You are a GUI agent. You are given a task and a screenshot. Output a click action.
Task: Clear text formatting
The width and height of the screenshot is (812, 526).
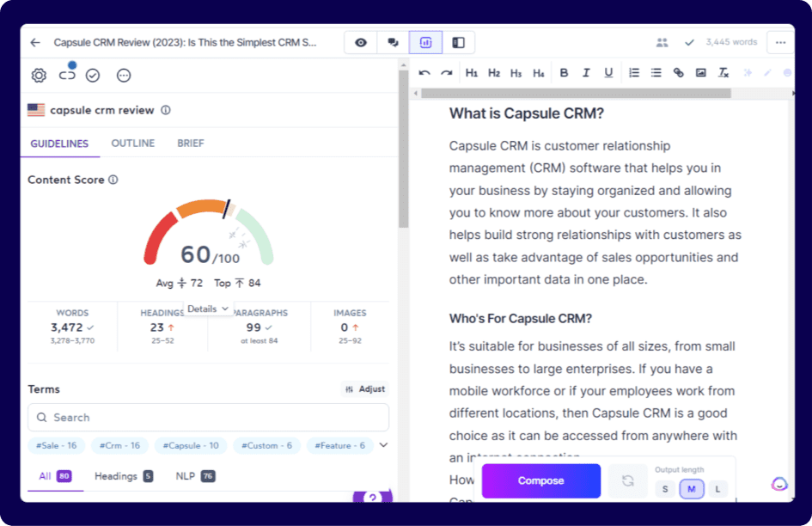[723, 73]
